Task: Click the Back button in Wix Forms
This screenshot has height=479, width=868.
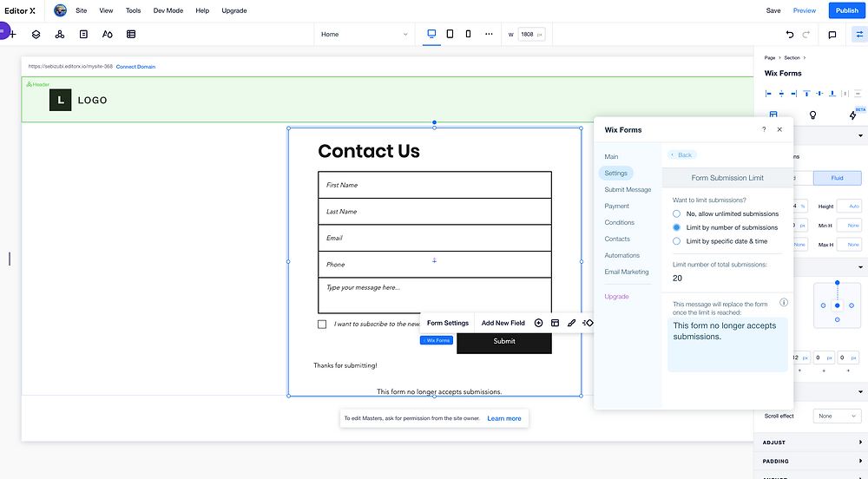Action: pos(682,154)
